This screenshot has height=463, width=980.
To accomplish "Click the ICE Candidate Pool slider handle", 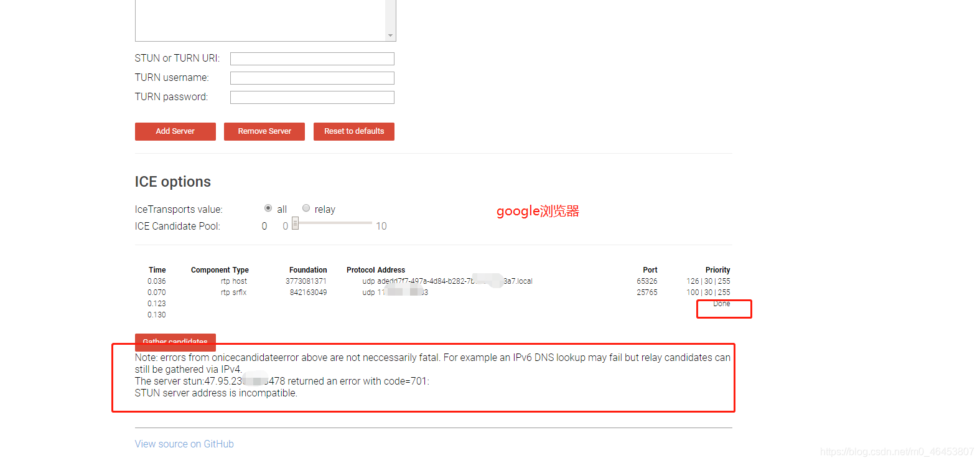I will pyautogui.click(x=296, y=223).
